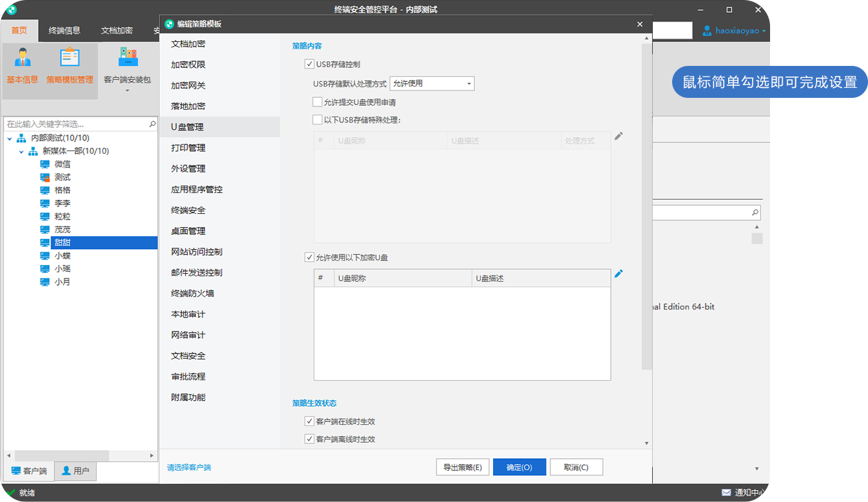Click the dialog's vertical scrollbar
The height and width of the screenshot is (502, 868).
(x=646, y=200)
